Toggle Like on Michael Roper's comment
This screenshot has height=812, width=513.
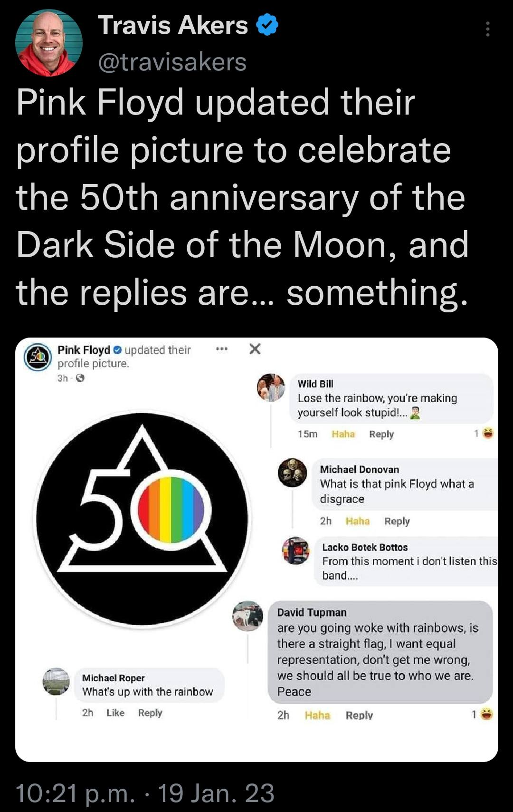click(115, 713)
